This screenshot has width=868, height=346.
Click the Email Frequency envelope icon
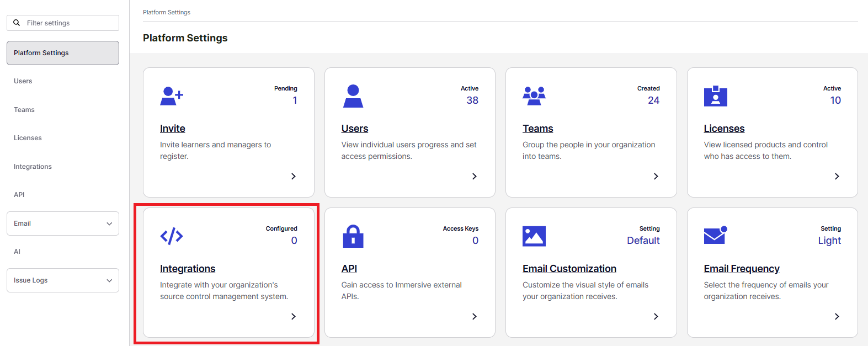tap(715, 236)
